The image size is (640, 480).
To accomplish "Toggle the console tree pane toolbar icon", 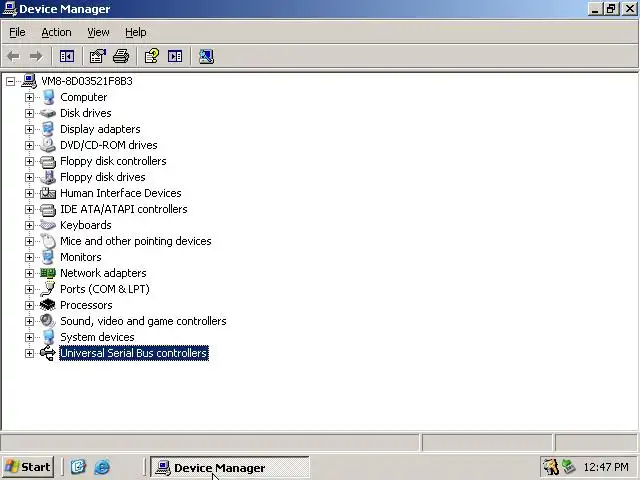I will (x=67, y=56).
